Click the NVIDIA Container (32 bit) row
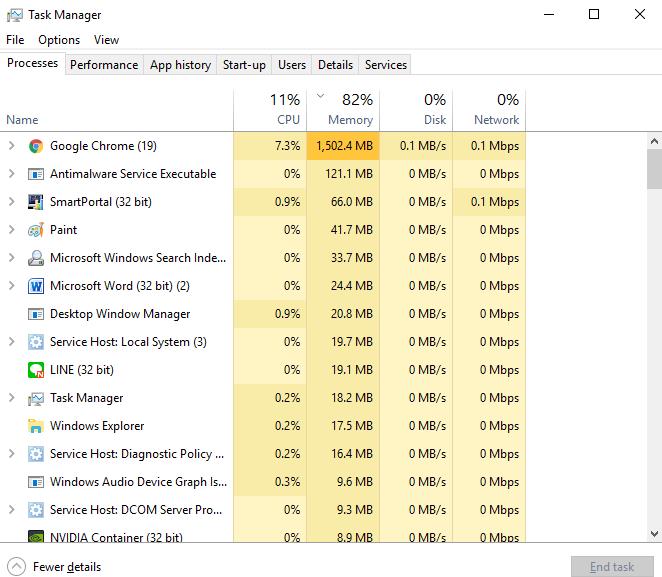 click(263, 535)
